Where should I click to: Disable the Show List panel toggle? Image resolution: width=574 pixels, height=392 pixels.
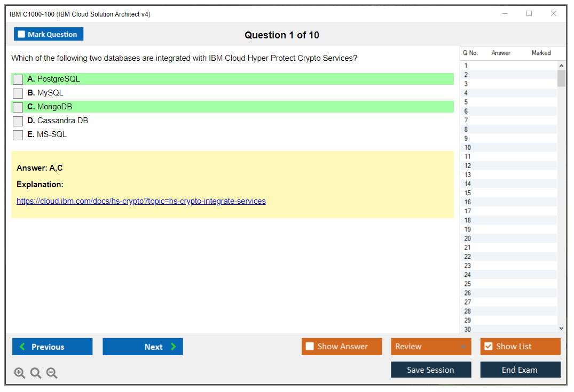(488, 347)
